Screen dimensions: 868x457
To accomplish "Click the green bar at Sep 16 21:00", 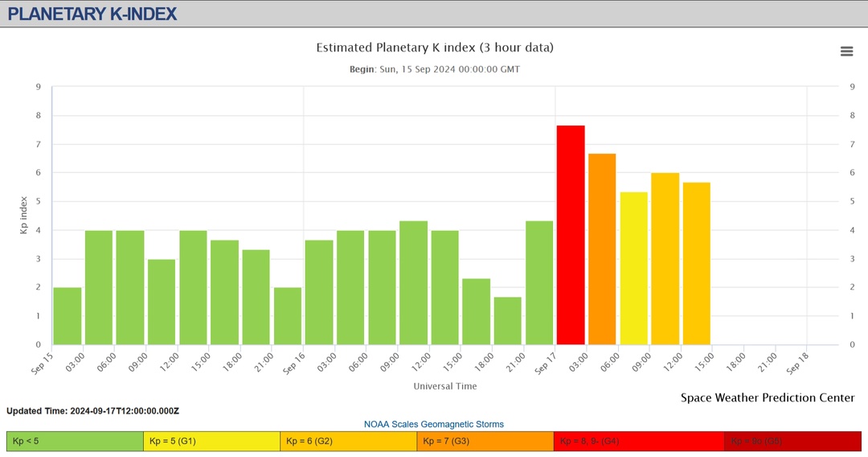I will click(539, 282).
